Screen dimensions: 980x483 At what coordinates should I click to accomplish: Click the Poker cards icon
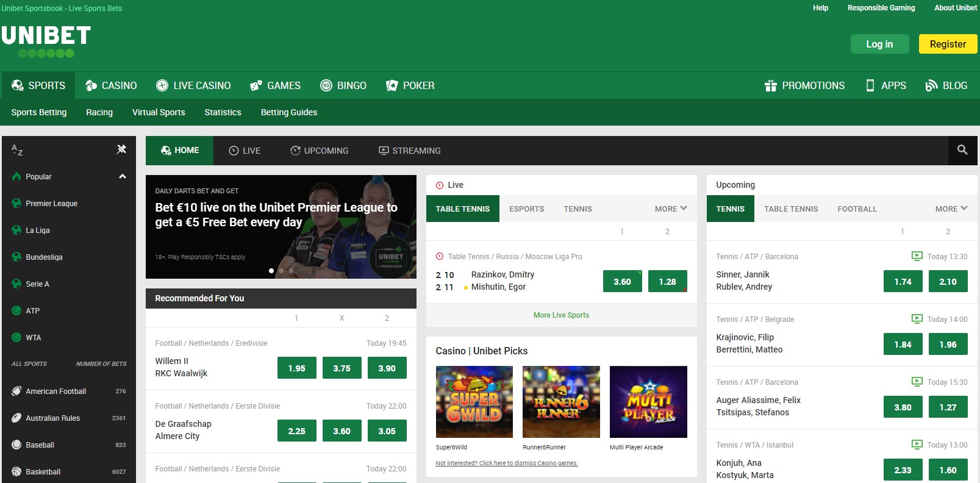pyautogui.click(x=392, y=85)
